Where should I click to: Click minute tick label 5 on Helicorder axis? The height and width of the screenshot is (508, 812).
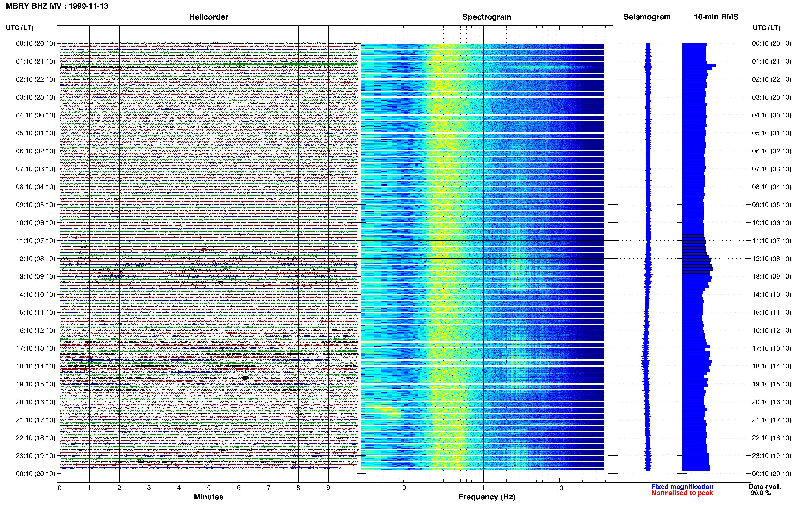point(209,487)
